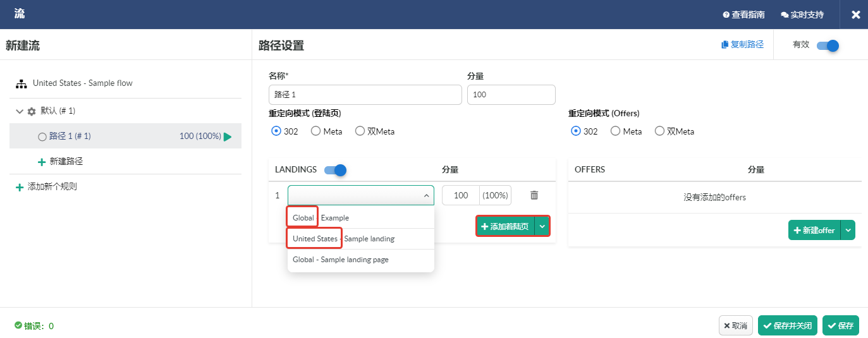
Task: Select 双Meta for Offers redirect mode
Action: coord(659,131)
